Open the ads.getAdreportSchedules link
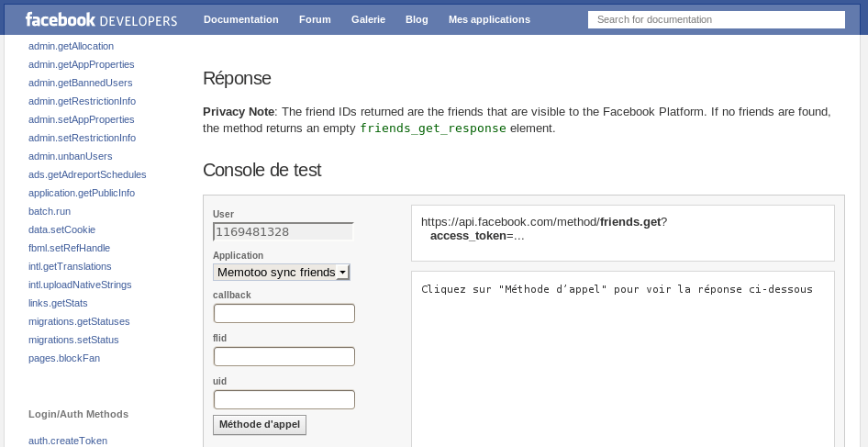Viewport: 868px width, 447px height. pyautogui.click(x=87, y=173)
